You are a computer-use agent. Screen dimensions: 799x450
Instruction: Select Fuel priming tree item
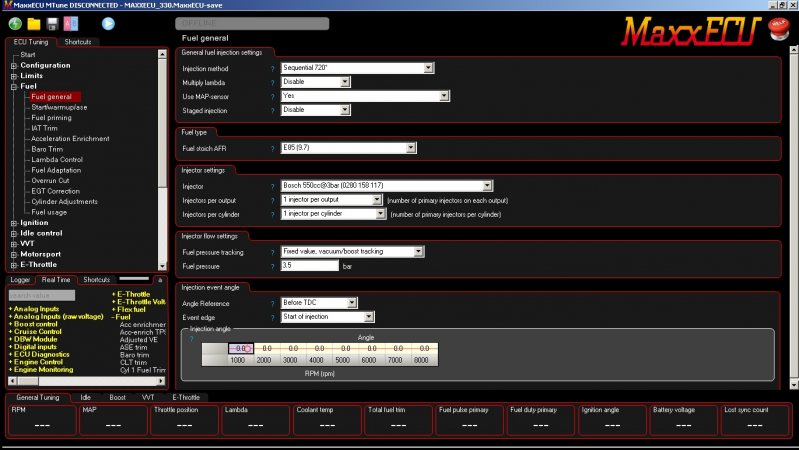pos(51,118)
